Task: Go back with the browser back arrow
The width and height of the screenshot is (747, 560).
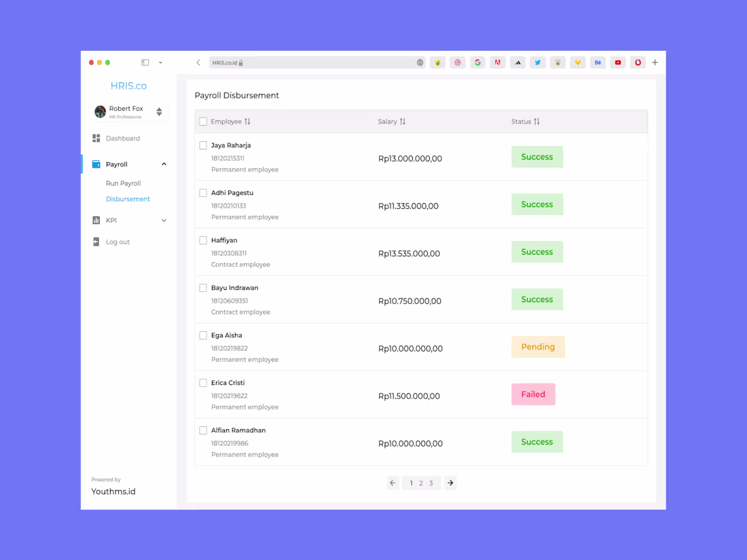Action: 198,62
